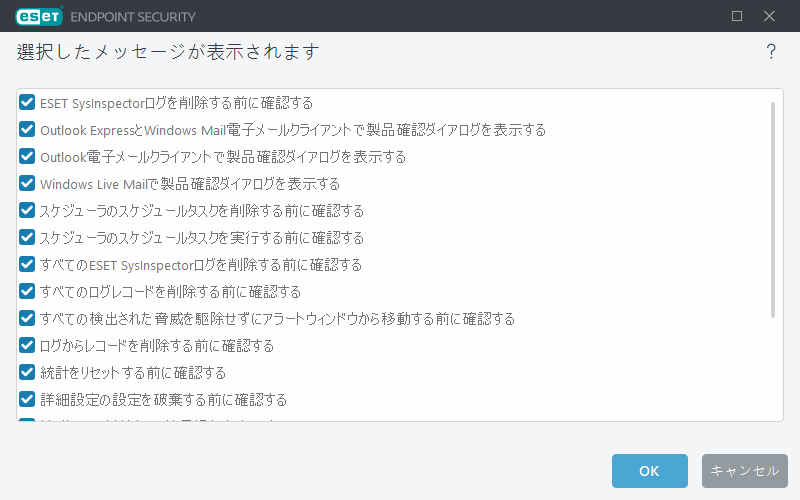Uncheck 統計をリセットする前に確認する checkbox
This screenshot has height=500, width=800.
[x=27, y=372]
